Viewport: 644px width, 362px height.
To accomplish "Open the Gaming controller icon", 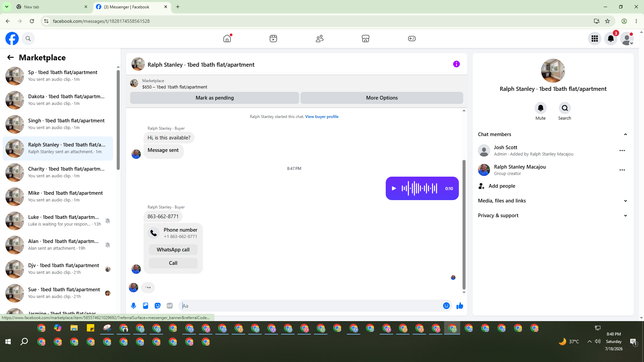I will [x=412, y=39].
